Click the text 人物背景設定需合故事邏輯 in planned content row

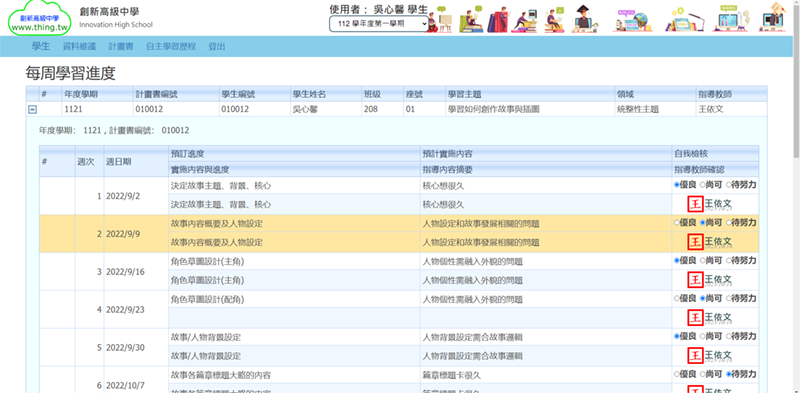coord(472,337)
